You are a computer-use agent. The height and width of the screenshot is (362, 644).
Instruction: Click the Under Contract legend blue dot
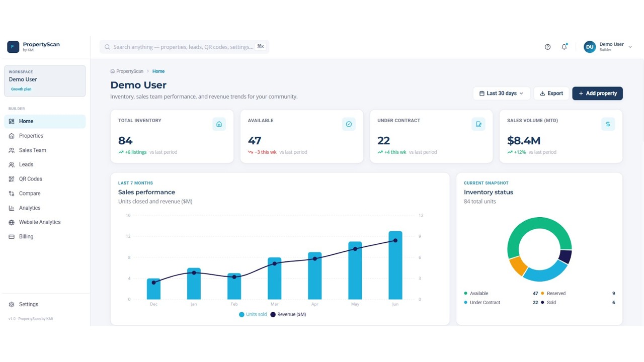[x=466, y=303]
